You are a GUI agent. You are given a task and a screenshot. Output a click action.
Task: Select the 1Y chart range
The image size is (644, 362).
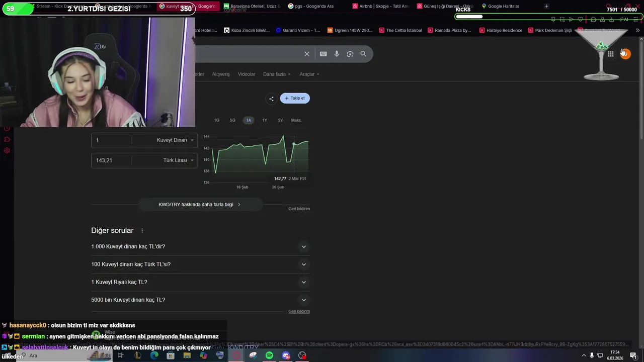coord(265,120)
